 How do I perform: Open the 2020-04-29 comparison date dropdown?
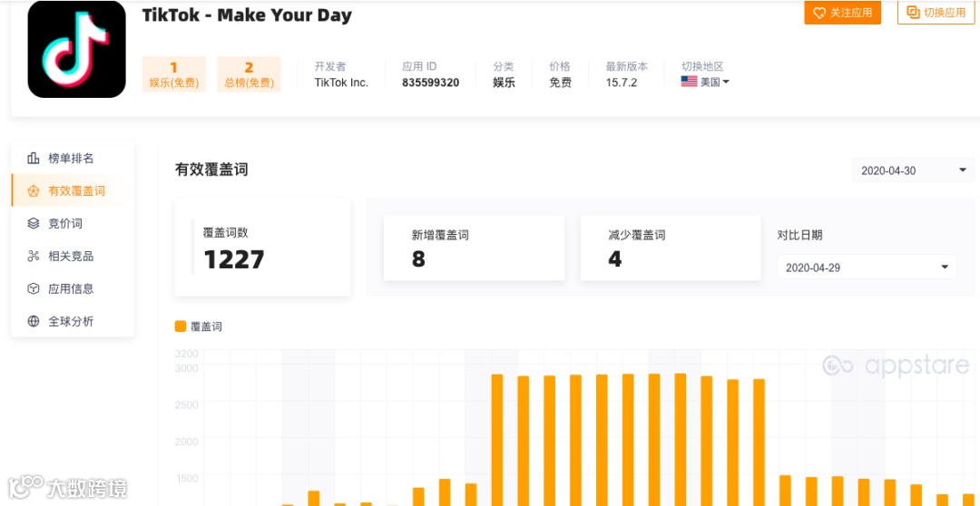pos(867,267)
